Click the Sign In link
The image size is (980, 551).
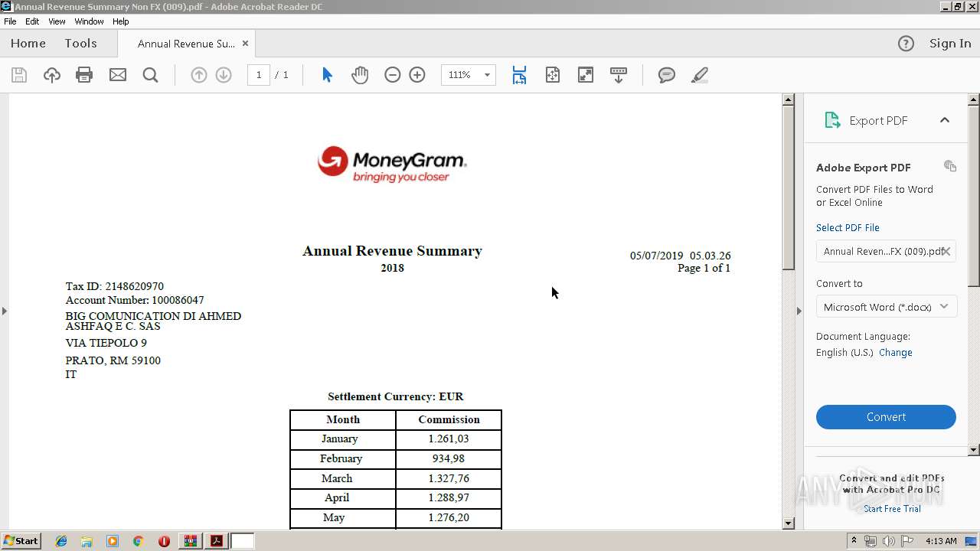click(950, 44)
